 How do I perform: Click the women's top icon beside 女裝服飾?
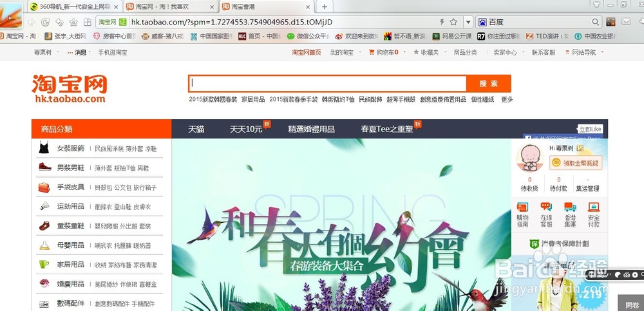pyautogui.click(x=44, y=148)
